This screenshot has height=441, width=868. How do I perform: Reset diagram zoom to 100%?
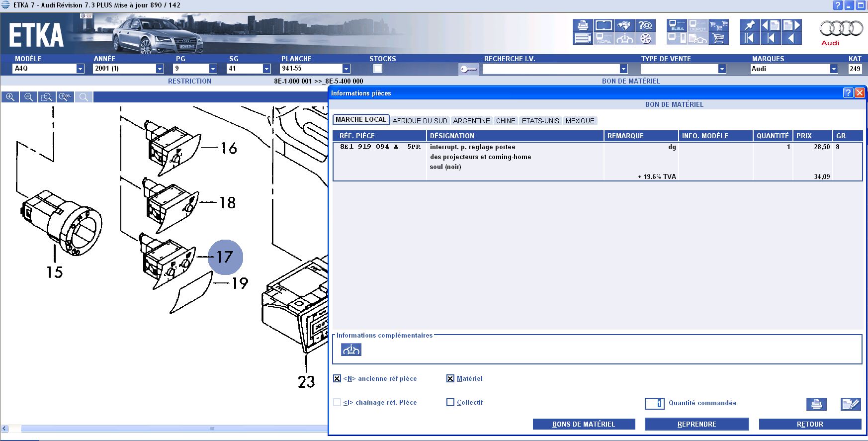coord(65,97)
